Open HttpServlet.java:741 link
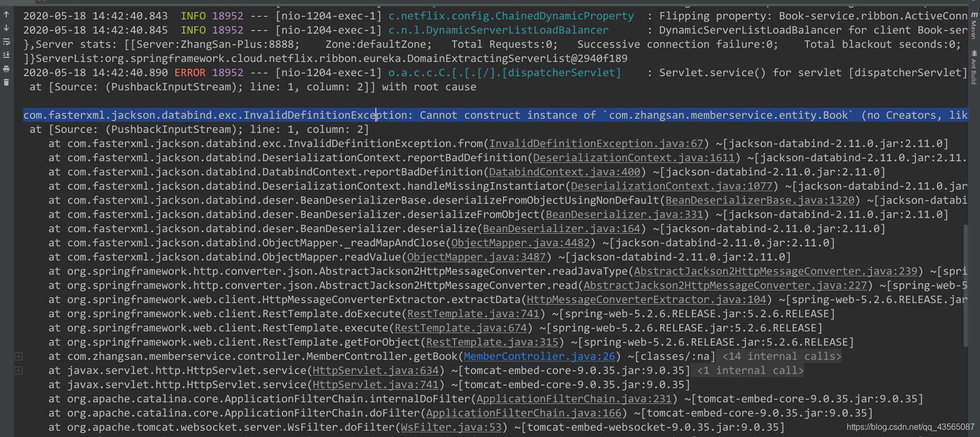980x437 pixels. [x=376, y=384]
